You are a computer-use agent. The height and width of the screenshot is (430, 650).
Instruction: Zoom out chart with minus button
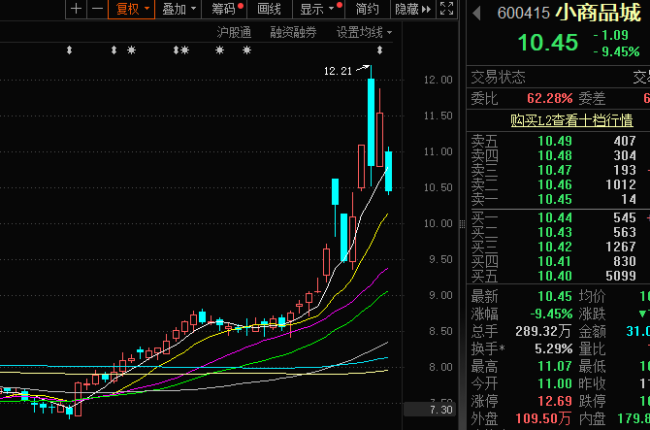[x=97, y=9]
